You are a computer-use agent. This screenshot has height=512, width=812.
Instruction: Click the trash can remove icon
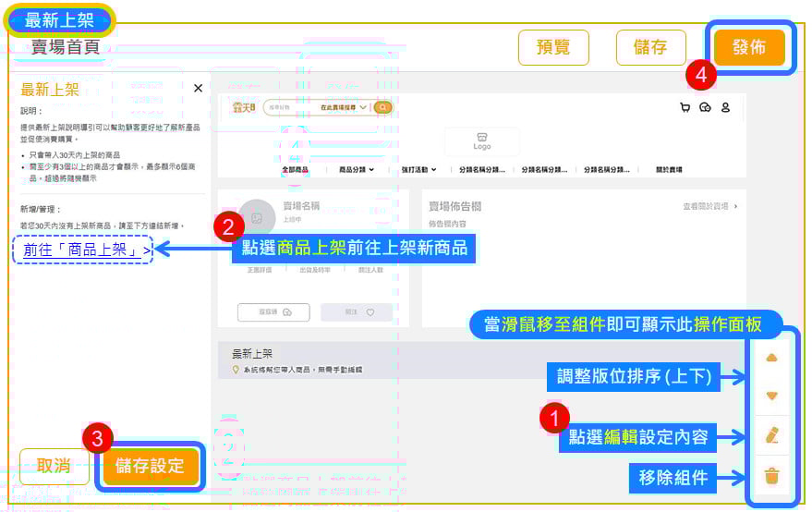(x=772, y=477)
